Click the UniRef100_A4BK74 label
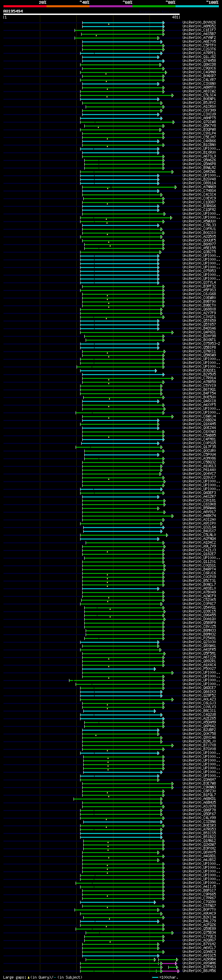Viewport: 222px width, 980px height. [x=199, y=516]
